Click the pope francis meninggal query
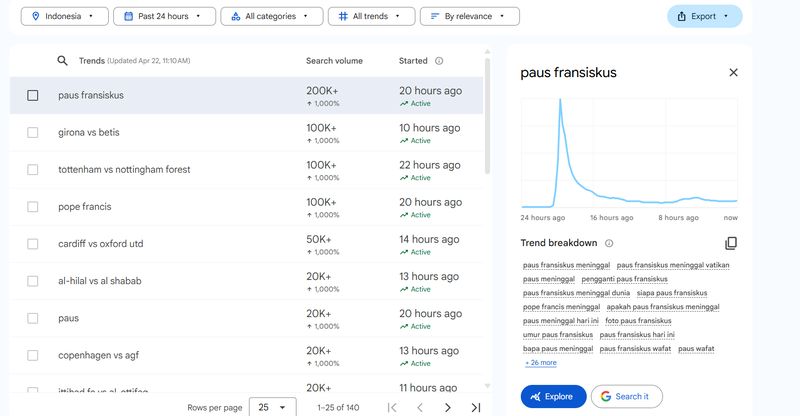800x416 pixels. point(561,307)
